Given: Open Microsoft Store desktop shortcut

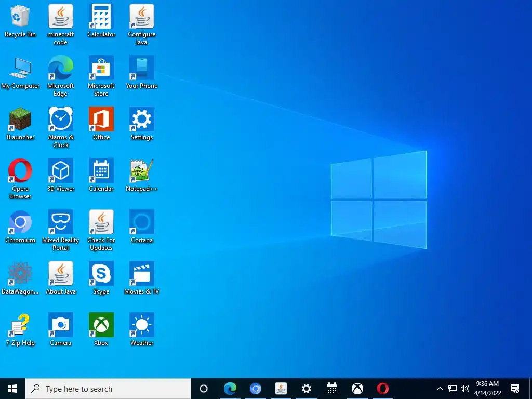Looking at the screenshot, I should pyautogui.click(x=101, y=76).
